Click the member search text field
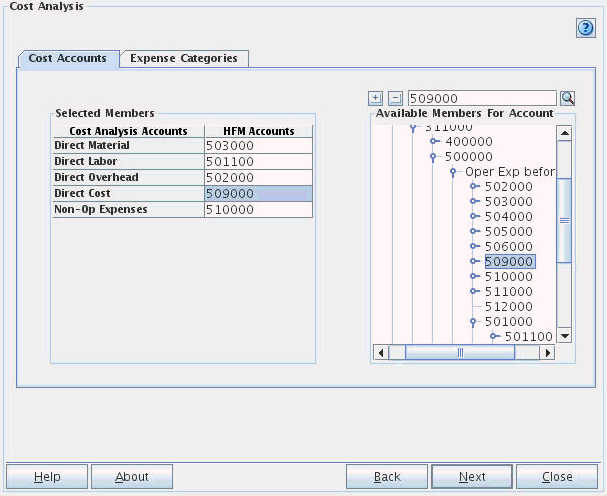This screenshot has width=607, height=496. [x=481, y=98]
